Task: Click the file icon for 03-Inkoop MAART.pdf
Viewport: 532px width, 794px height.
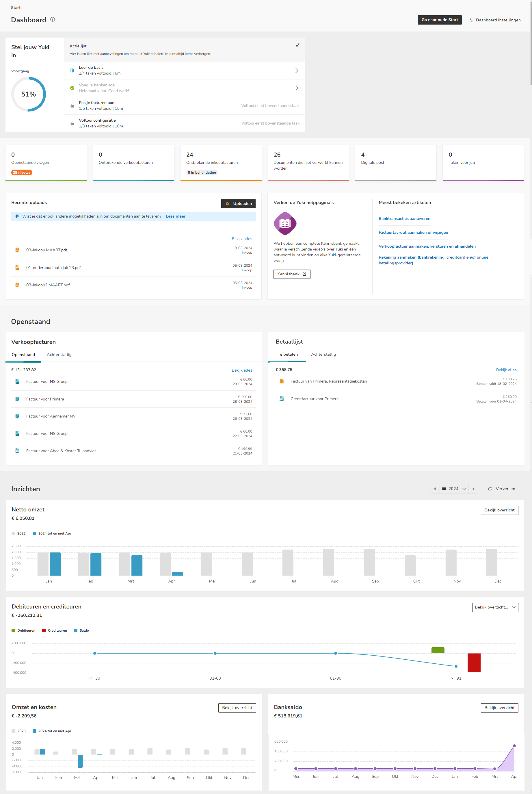Action: pos(17,250)
